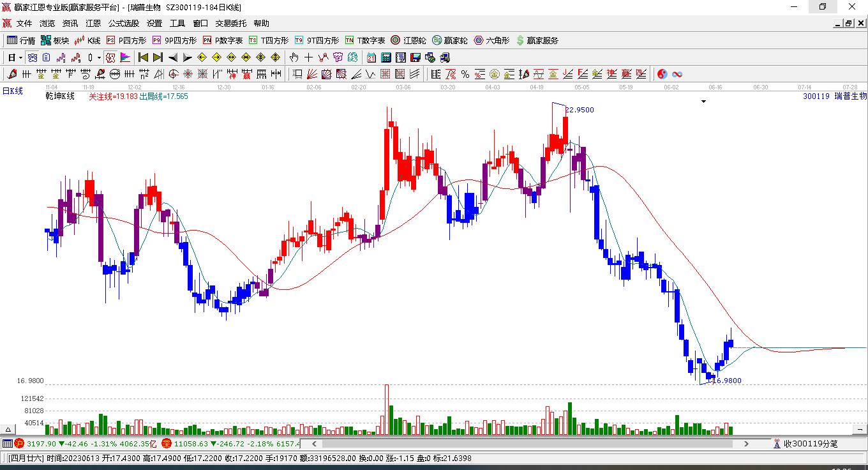Open the 板块 sector view

click(55, 40)
